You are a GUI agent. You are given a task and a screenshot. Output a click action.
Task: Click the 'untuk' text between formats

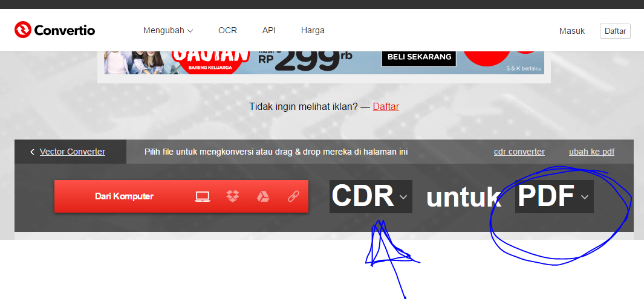[x=463, y=198]
